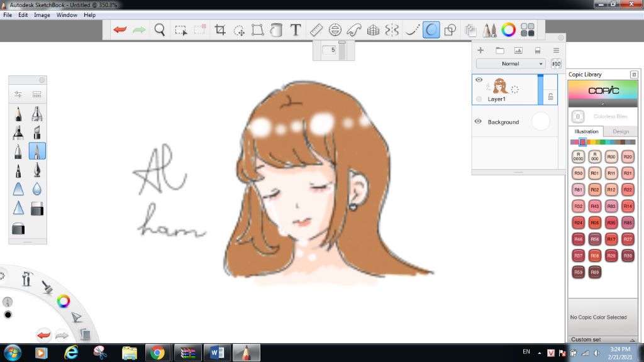Toggle Layer1 transparency lock icon
This screenshot has height=362, width=644.
tap(551, 97)
